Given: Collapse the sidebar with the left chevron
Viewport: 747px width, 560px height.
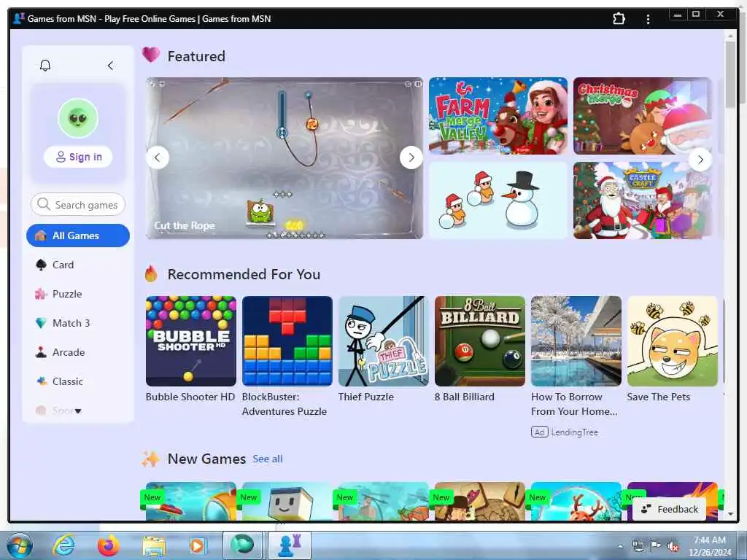Looking at the screenshot, I should coord(111,65).
